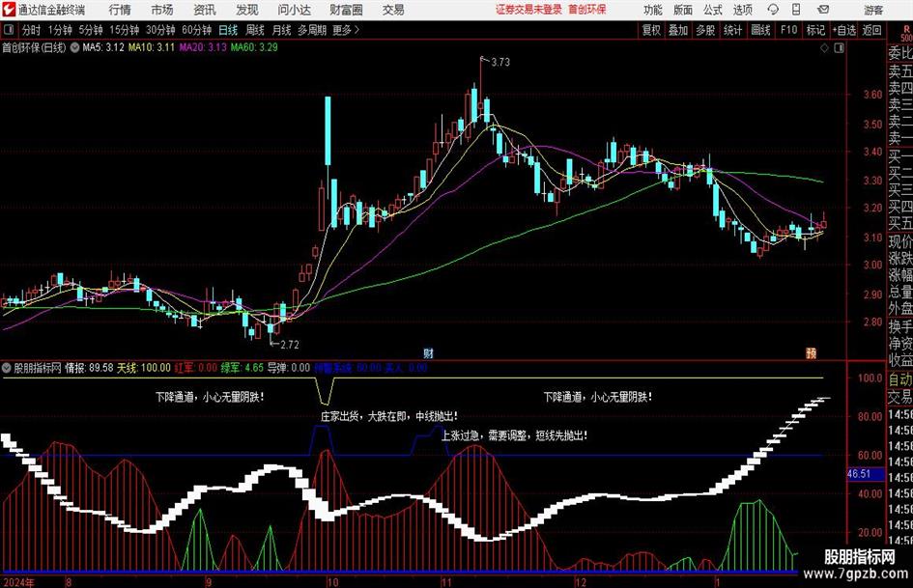Open the 财富圈 menu

click(x=347, y=10)
